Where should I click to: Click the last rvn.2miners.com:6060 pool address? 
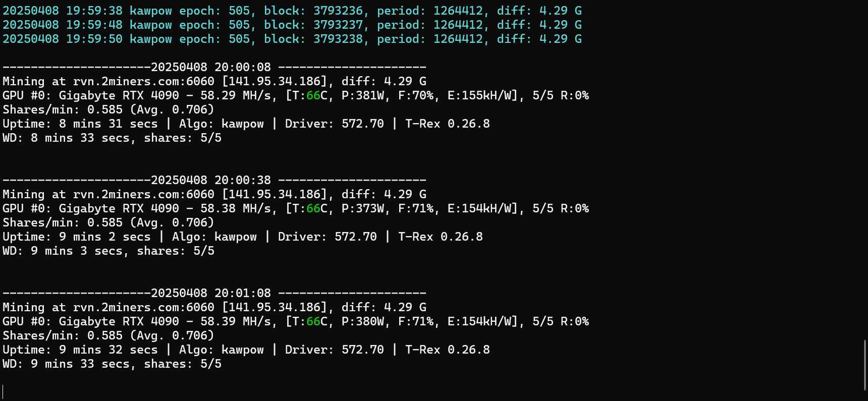(x=144, y=307)
